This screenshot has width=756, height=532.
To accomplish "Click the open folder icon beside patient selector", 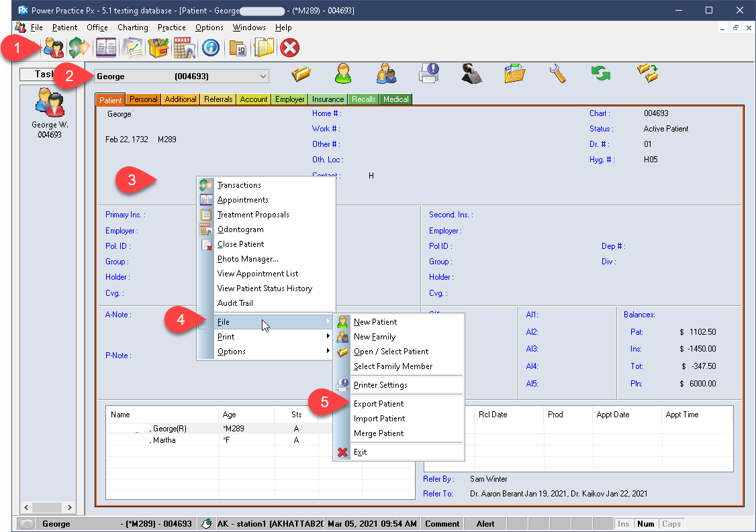I will (301, 74).
